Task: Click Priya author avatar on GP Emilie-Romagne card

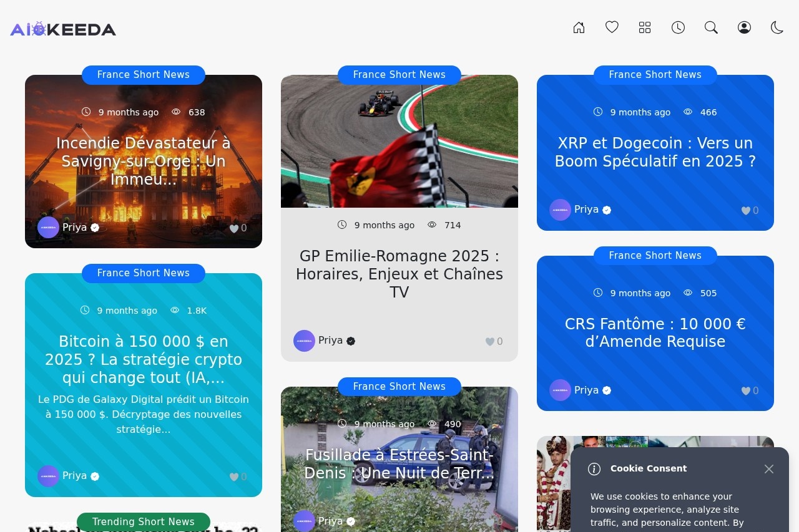Action: click(x=304, y=341)
